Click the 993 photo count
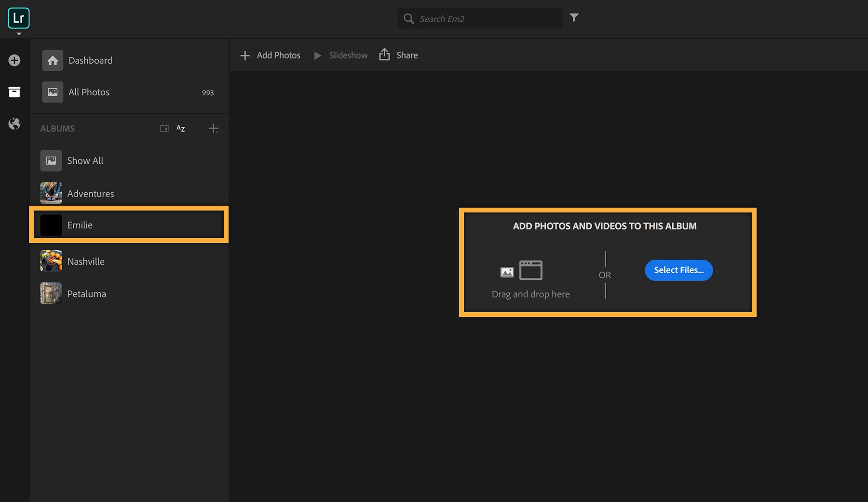This screenshot has width=868, height=502. pyautogui.click(x=208, y=92)
